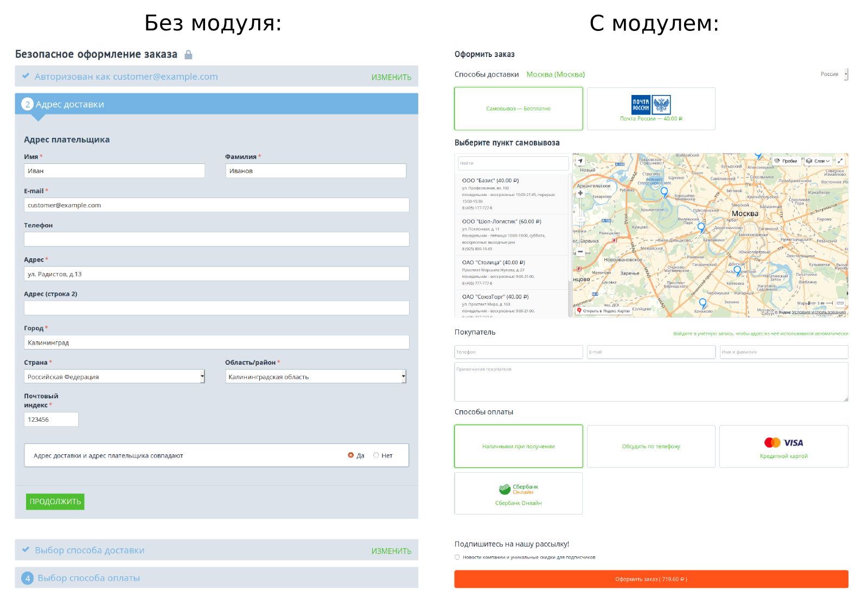Expand the Слои map layers dropdown
This screenshot has width=868, height=597.
[x=818, y=161]
